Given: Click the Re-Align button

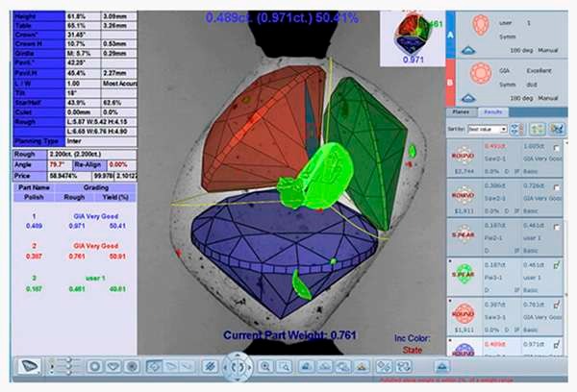Looking at the screenshot, I should point(89,164).
